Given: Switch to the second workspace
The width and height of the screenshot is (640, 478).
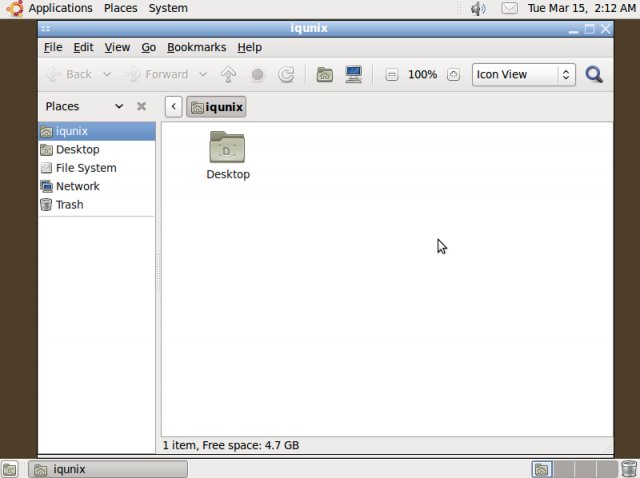Looking at the screenshot, I should pos(564,469).
